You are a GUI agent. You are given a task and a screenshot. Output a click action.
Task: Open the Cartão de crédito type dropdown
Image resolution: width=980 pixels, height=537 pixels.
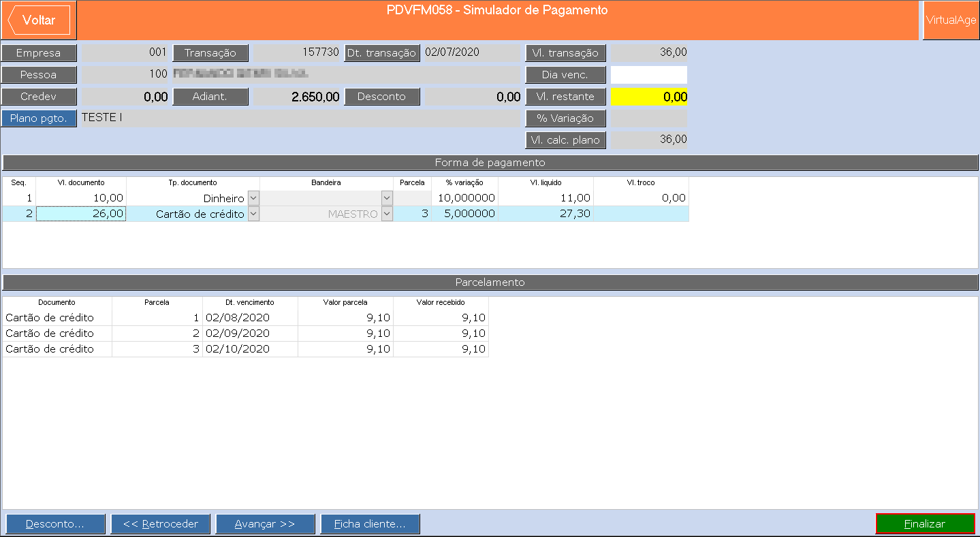[253, 214]
